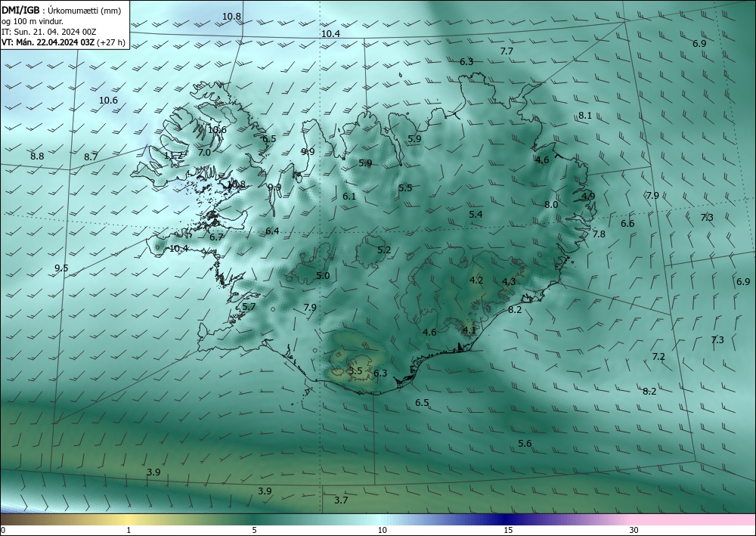
Task: Click the 30 label on the color scale
Action: pos(634,530)
